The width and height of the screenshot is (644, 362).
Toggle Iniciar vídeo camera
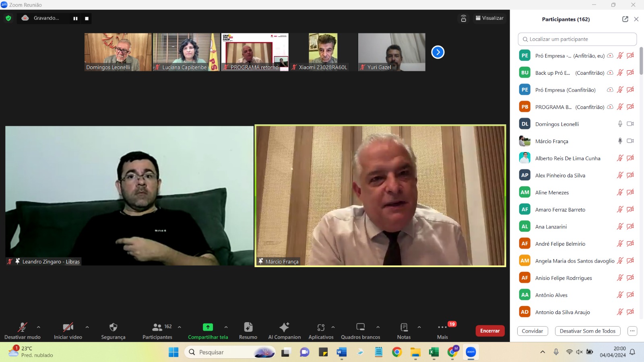(x=68, y=327)
